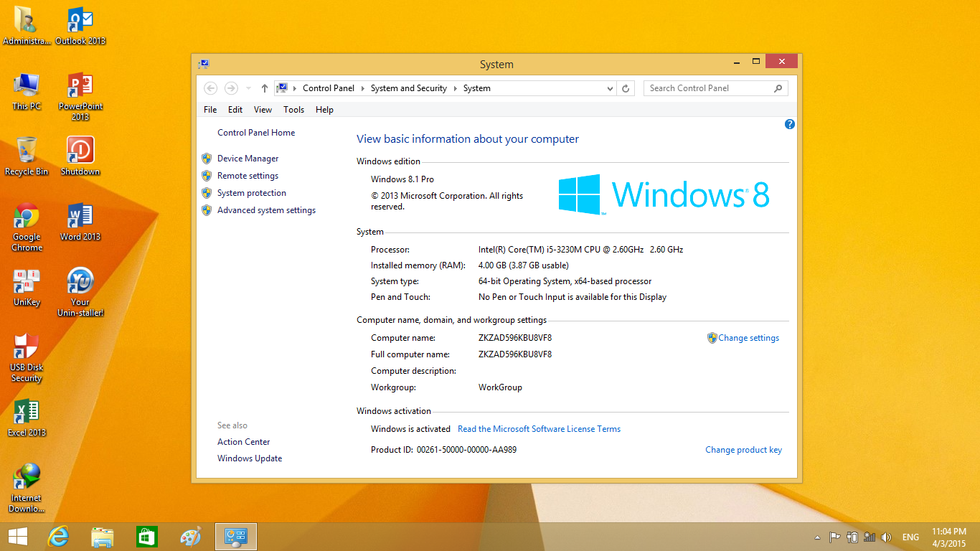The height and width of the screenshot is (551, 980).
Task: Open Advanced system settings
Action: coord(267,210)
